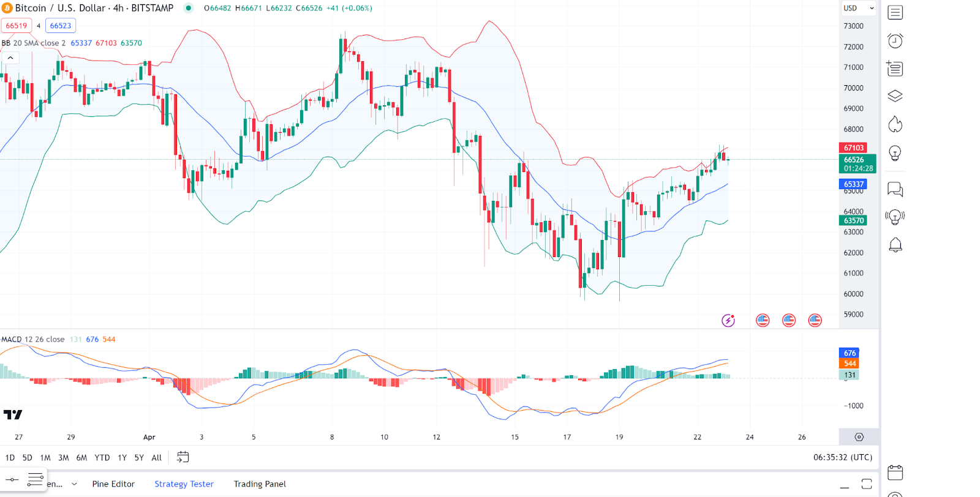This screenshot has height=497, width=980.
Task: Open the truncated screener tab
Action: click(x=55, y=484)
